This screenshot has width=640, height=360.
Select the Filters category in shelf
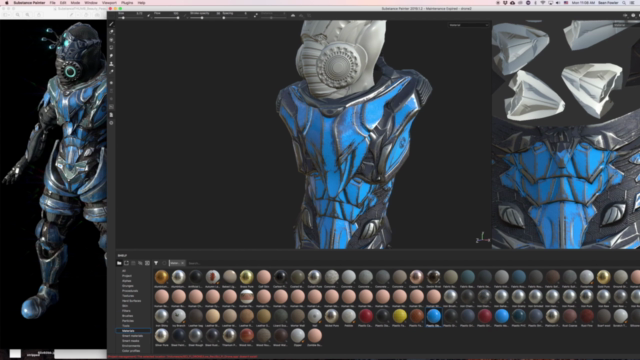tap(126, 311)
